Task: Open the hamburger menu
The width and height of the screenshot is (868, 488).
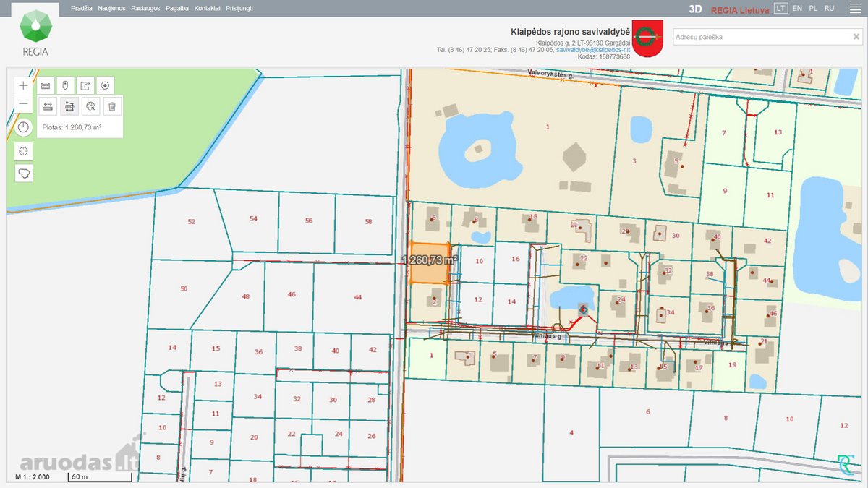Action: (x=854, y=9)
